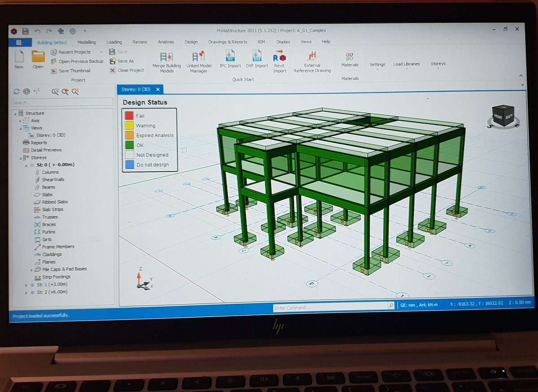The width and height of the screenshot is (538, 392).
Task: Select Slabs in the structure tree
Action: 47,195
